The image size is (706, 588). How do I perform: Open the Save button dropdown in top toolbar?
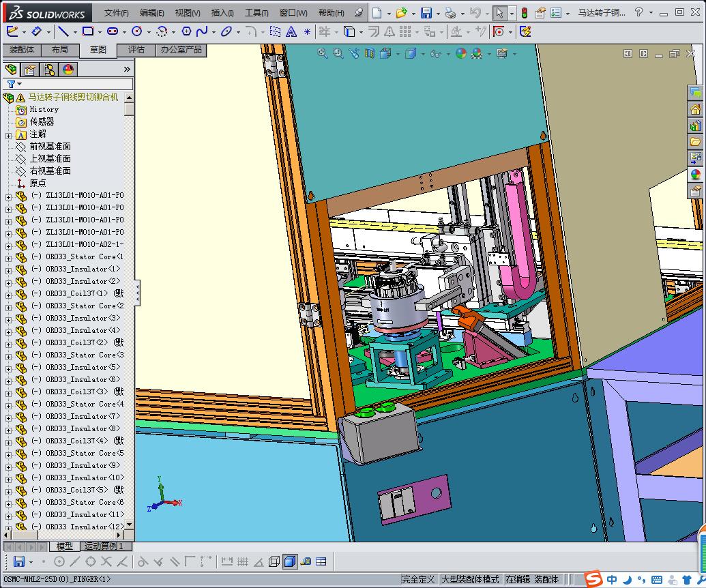point(438,13)
